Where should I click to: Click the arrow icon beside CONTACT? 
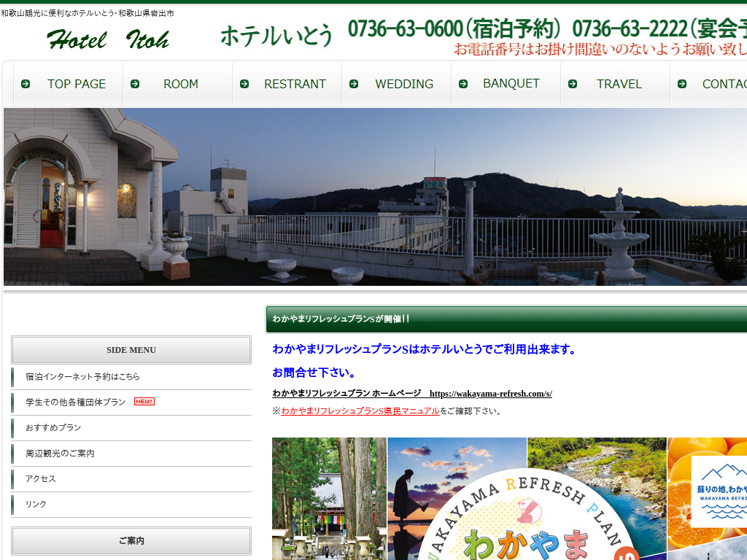(682, 84)
